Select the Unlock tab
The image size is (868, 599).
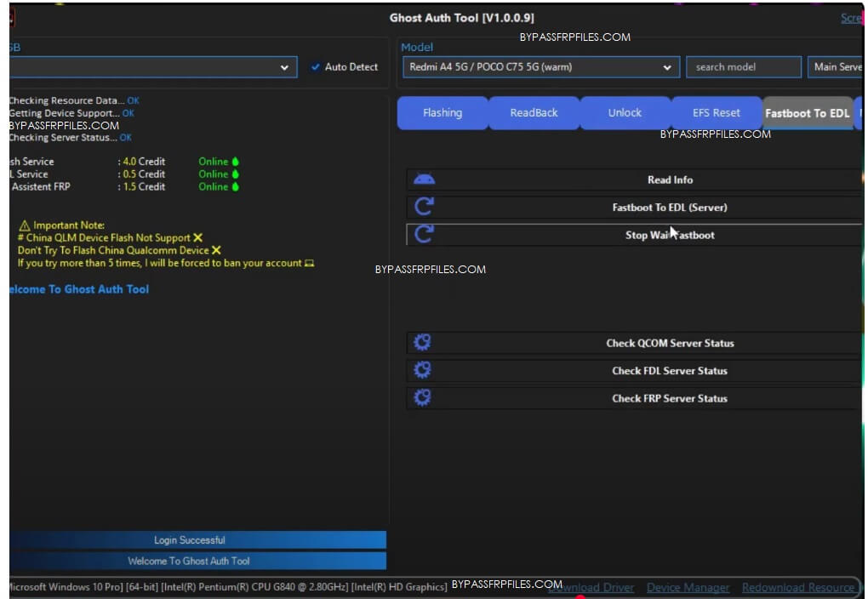click(x=625, y=113)
